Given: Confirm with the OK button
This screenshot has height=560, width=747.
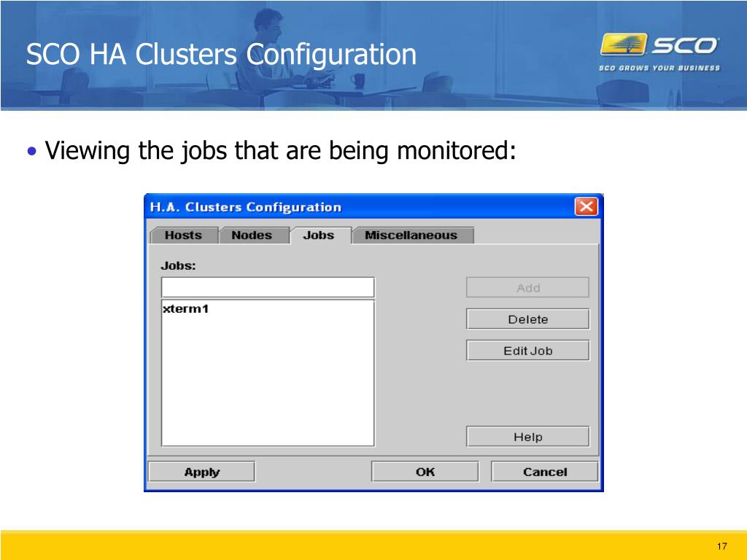Looking at the screenshot, I should 425,472.
